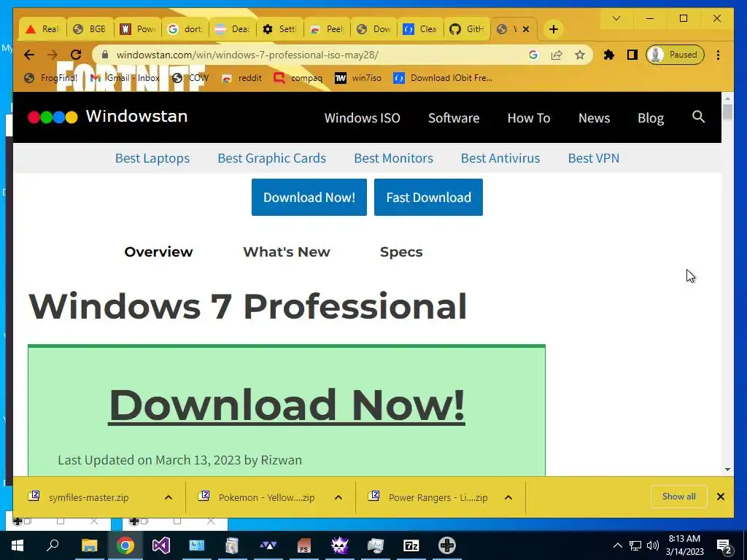Open the How To menu
The width and height of the screenshot is (747, 560).
point(529,118)
